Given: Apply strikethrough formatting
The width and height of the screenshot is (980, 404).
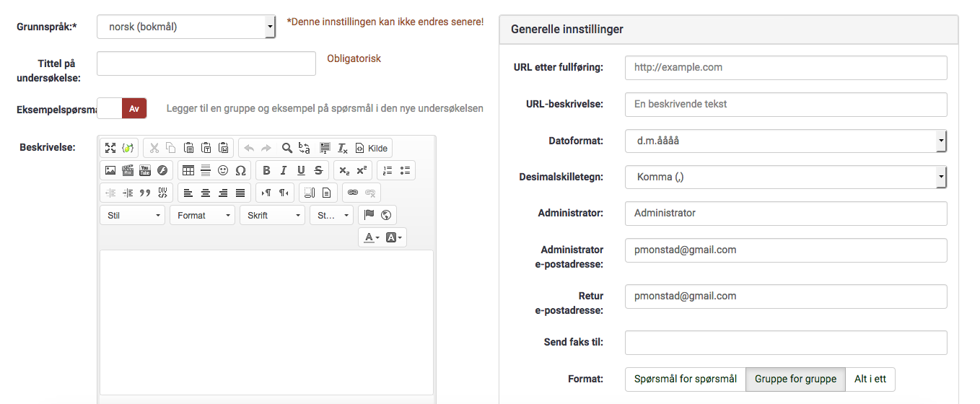Looking at the screenshot, I should point(318,171).
